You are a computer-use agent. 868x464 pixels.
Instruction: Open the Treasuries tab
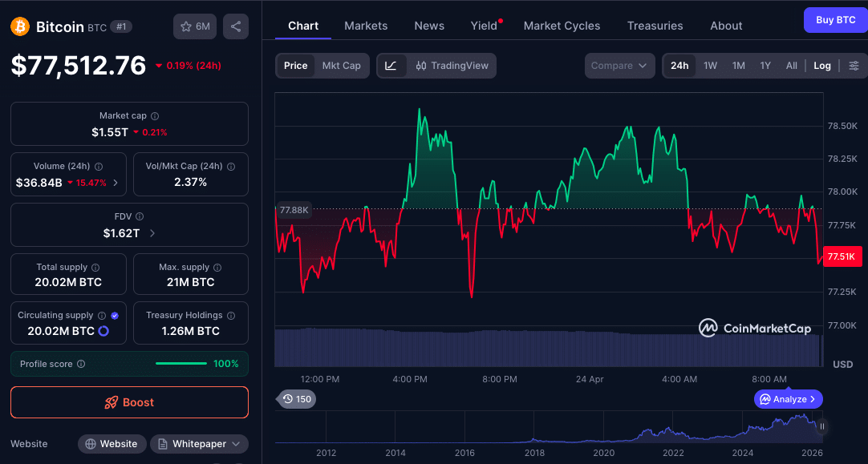coord(655,26)
